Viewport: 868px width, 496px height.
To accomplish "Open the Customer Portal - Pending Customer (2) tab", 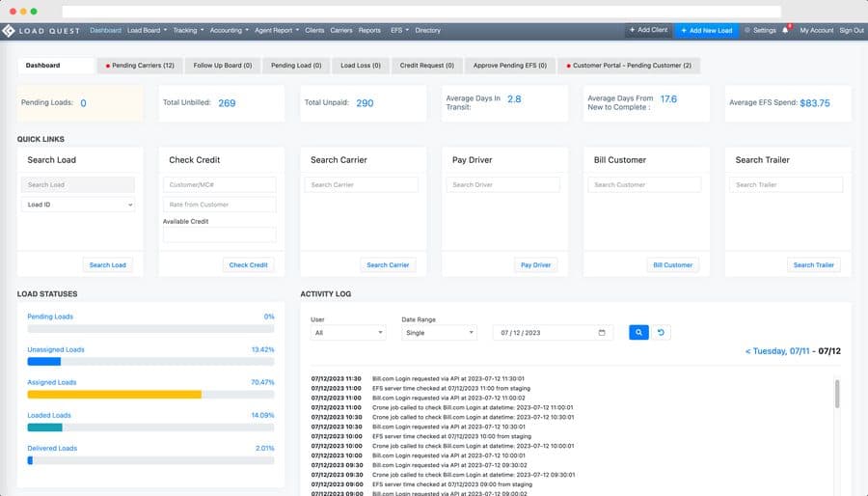I will (629, 66).
